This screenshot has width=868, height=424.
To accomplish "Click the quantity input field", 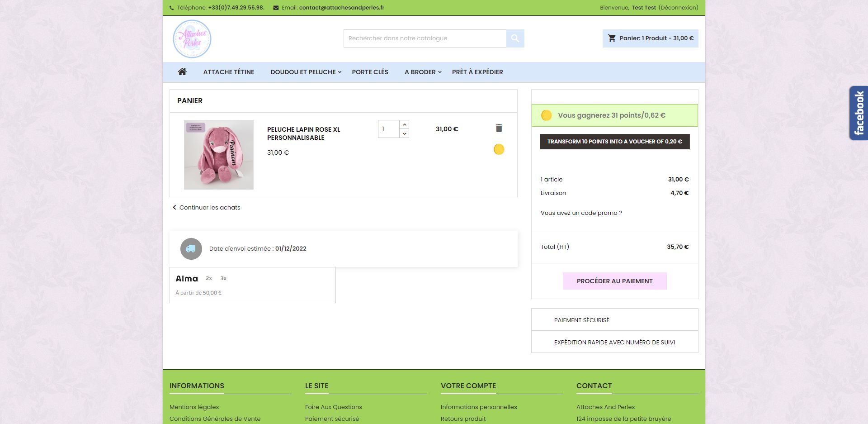I will (389, 129).
